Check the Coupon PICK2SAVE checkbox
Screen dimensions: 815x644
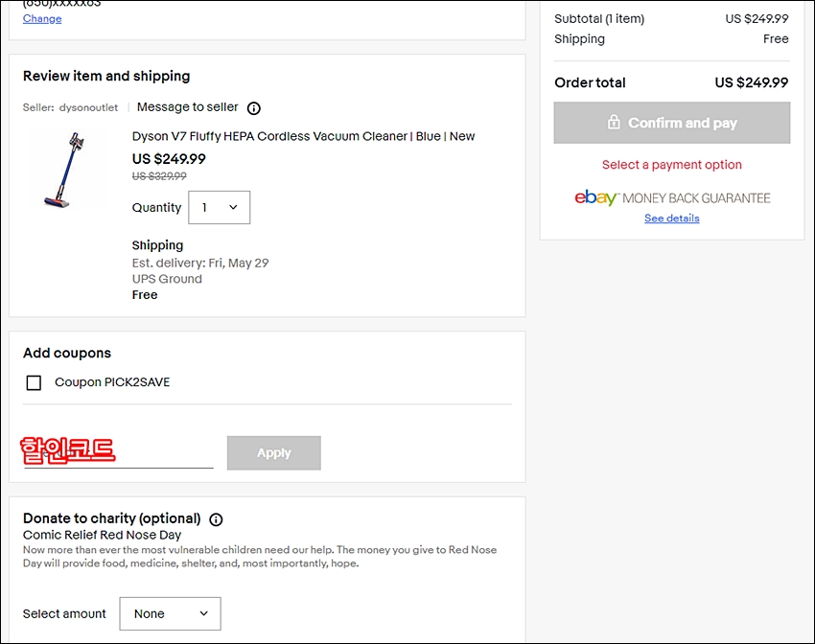point(34,382)
